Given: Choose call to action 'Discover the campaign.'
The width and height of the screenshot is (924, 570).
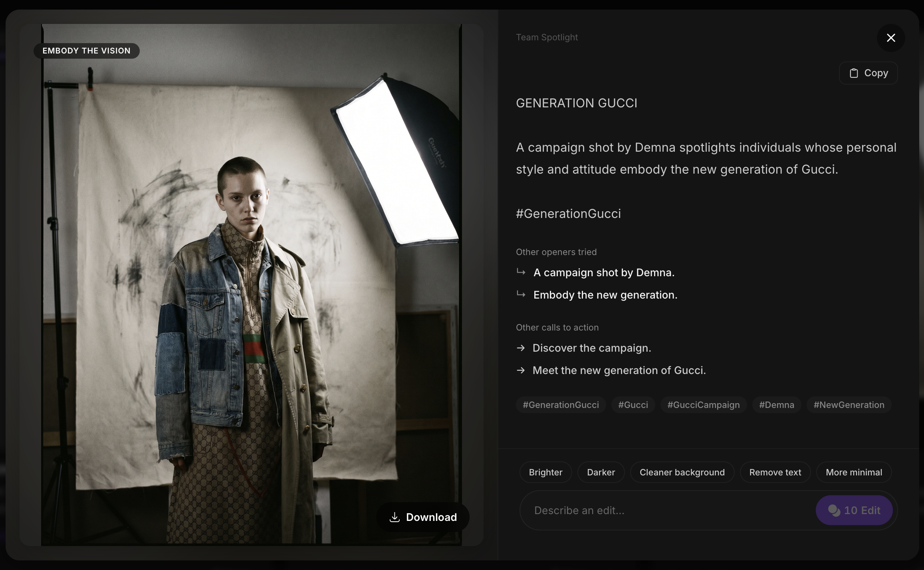Looking at the screenshot, I should click(592, 348).
